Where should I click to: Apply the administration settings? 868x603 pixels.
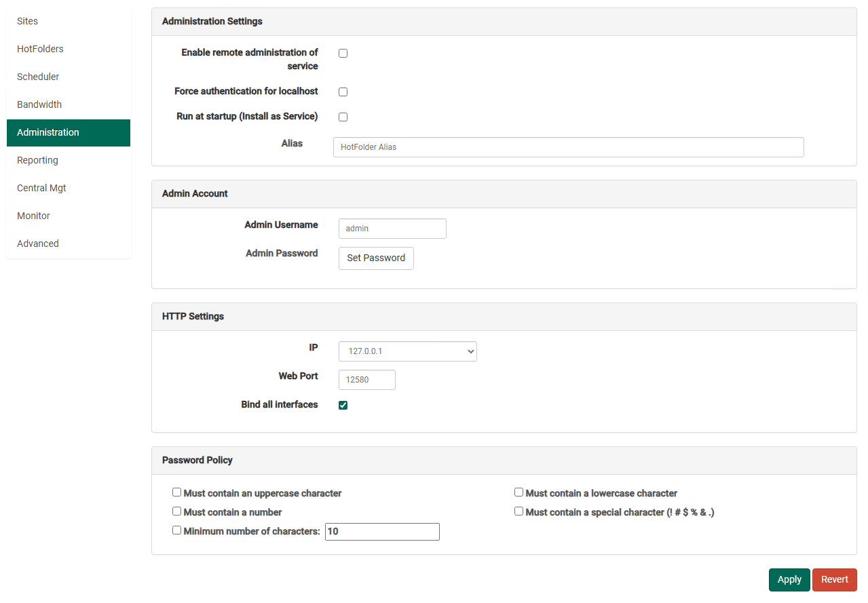pos(789,579)
